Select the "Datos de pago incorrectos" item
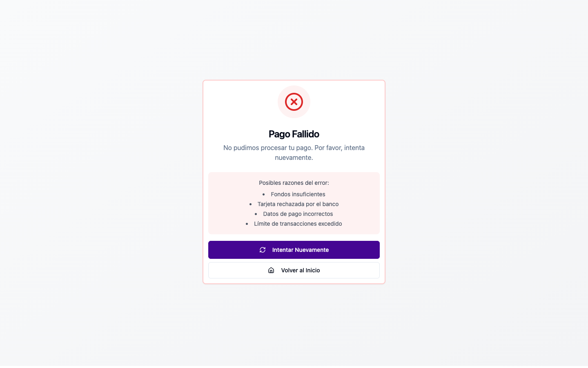Screen dimensions: 588x368 point(298,214)
